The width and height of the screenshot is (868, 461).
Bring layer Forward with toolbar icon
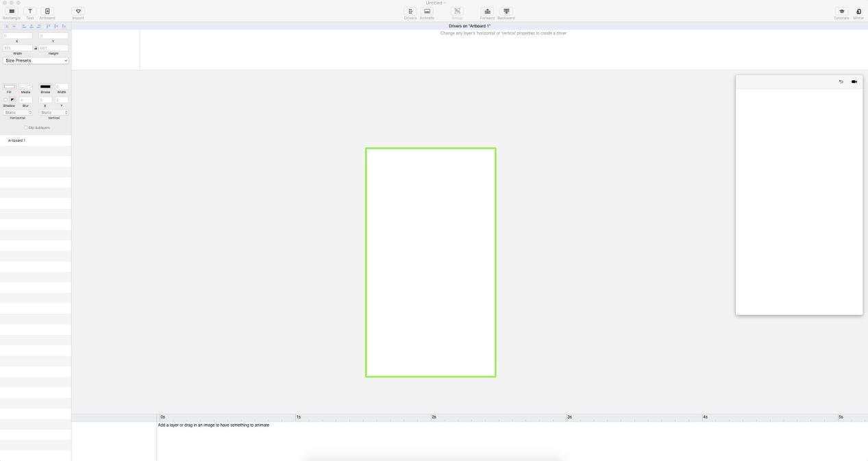click(x=487, y=12)
